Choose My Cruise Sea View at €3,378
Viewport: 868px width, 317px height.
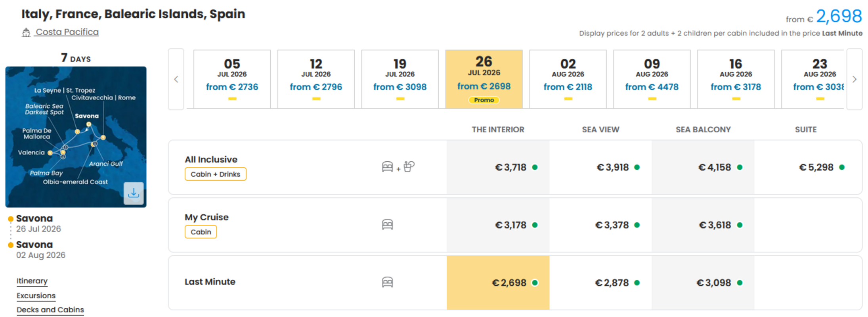tap(600, 225)
